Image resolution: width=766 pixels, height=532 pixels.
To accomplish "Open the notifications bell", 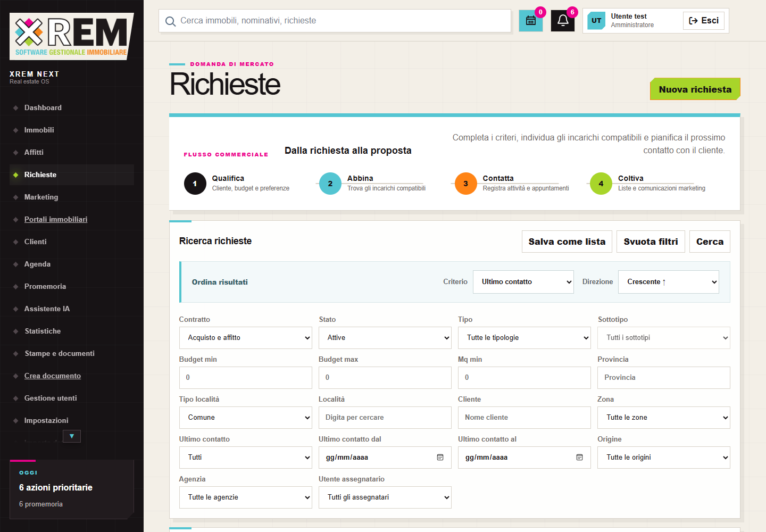I will pyautogui.click(x=563, y=21).
